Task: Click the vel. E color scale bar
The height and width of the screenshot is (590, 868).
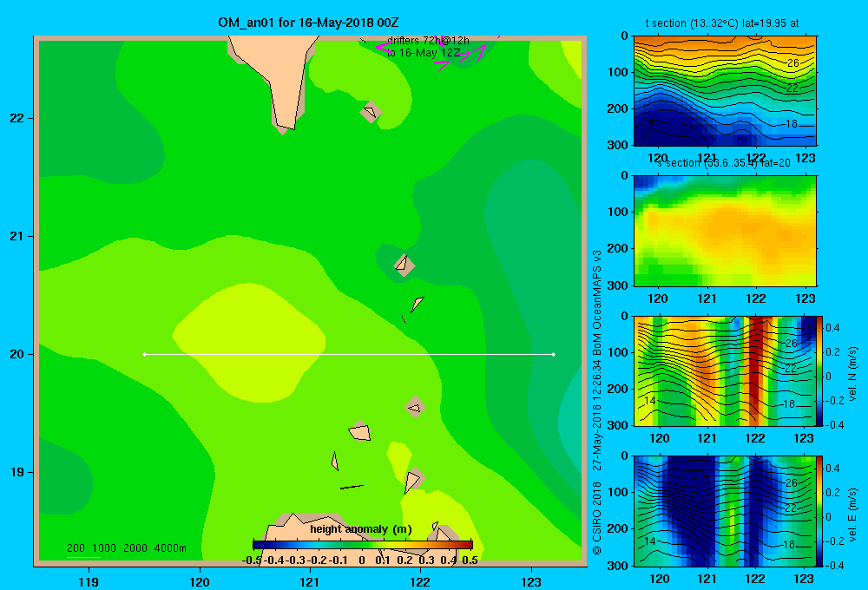Action: [x=820, y=511]
